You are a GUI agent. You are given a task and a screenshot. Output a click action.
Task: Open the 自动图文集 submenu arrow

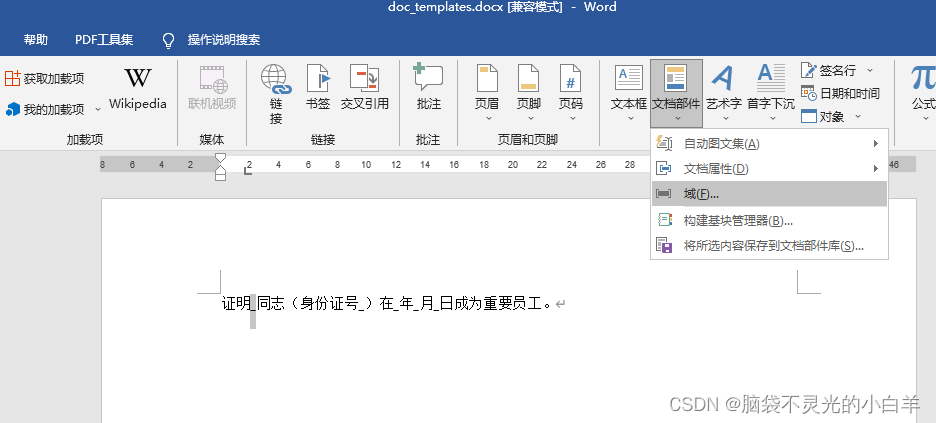pyautogui.click(x=876, y=144)
